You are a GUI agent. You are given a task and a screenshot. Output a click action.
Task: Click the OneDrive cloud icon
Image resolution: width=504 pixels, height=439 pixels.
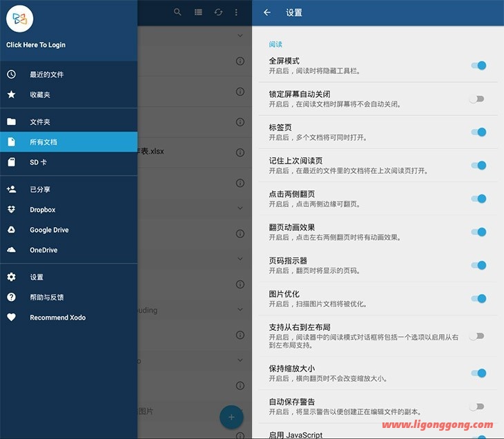[11, 250]
